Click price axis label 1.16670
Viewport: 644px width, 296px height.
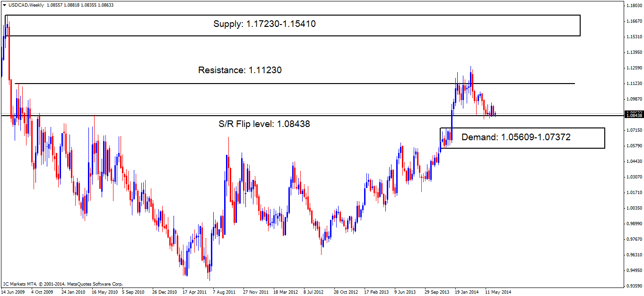point(634,21)
